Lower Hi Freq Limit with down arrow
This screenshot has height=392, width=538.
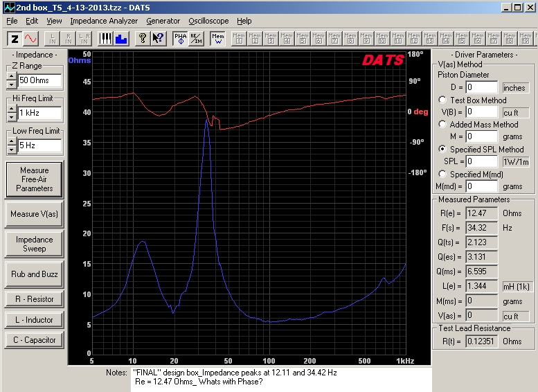click(12, 117)
